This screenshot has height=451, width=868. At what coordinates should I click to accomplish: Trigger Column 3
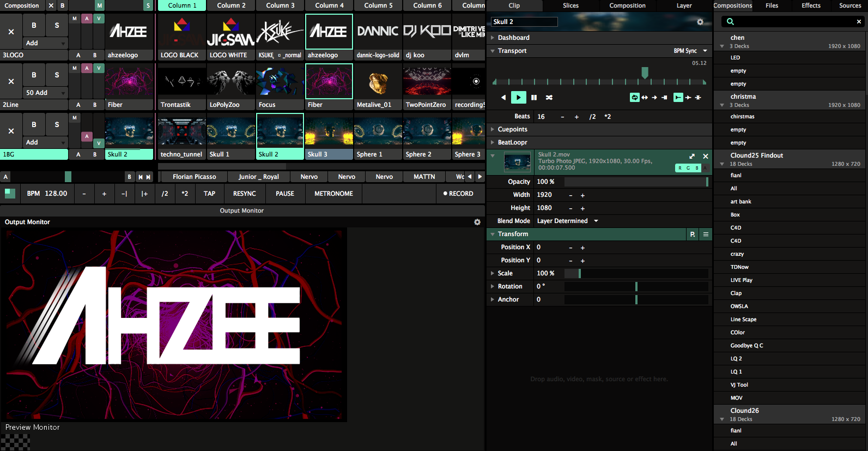pos(280,5)
